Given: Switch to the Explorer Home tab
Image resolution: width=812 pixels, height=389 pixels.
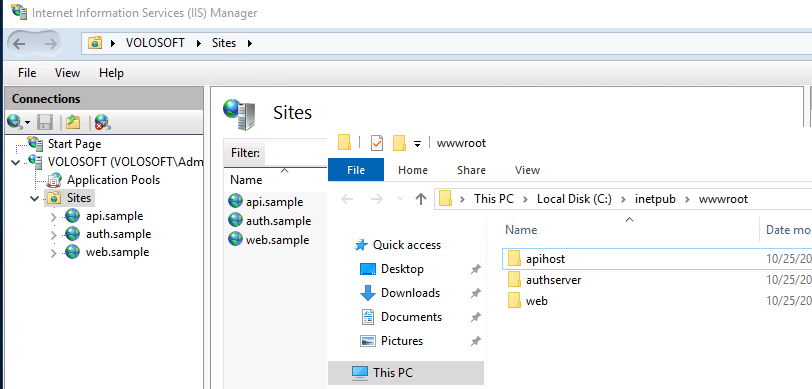Looking at the screenshot, I should click(x=413, y=170).
